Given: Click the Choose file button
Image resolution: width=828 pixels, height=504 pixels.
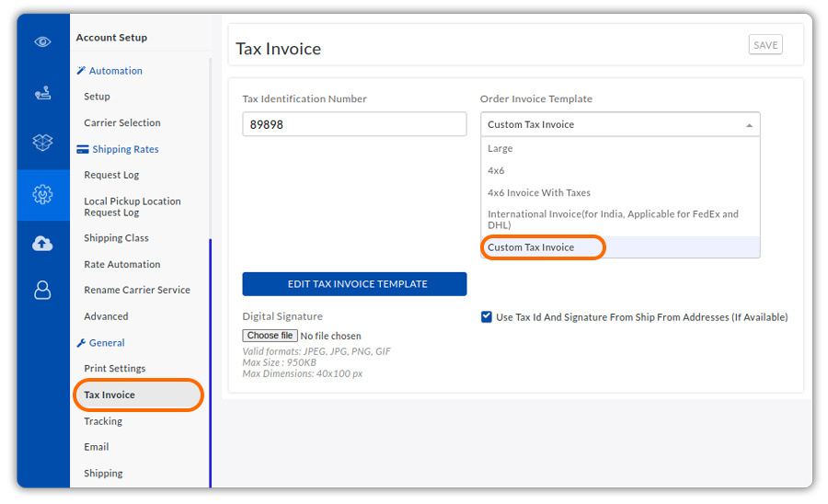Looking at the screenshot, I should click(x=270, y=336).
